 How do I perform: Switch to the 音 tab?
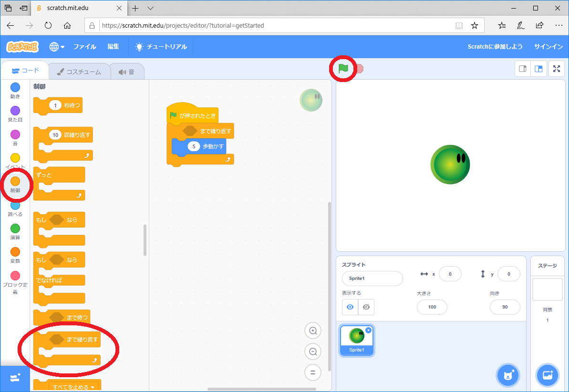click(127, 72)
